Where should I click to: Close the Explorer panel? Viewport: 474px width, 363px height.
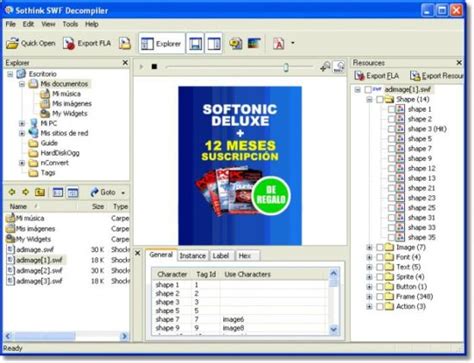point(125,62)
